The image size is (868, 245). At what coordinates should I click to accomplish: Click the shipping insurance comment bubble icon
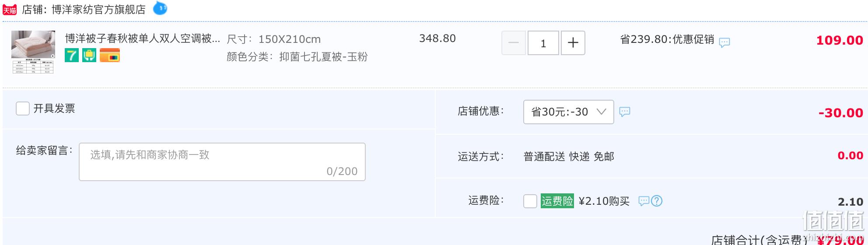644,201
